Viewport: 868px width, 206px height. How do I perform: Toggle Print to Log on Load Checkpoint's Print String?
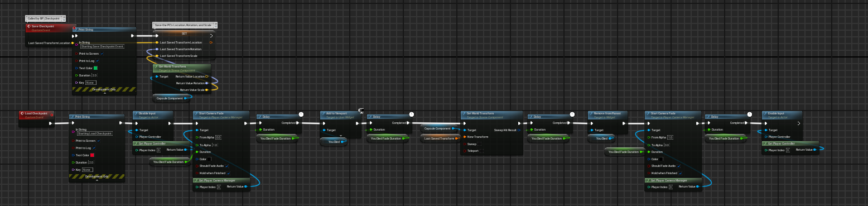94,148
